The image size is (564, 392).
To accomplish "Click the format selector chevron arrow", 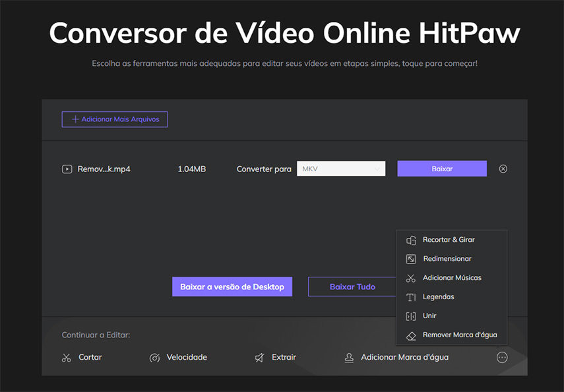I will tap(377, 169).
